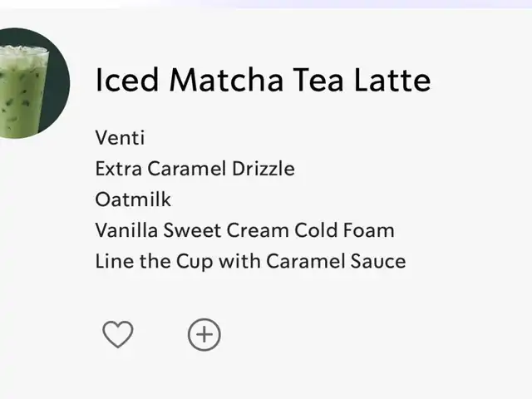Click the word Iced in the heading
Screen dimensions: 532x399
(x=127, y=80)
